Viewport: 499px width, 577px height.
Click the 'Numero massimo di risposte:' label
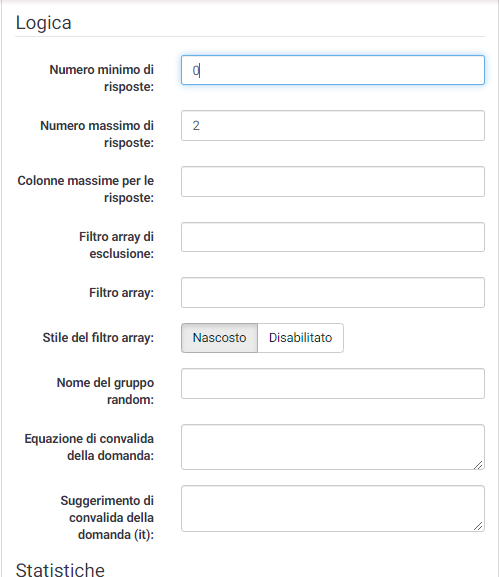(97, 134)
